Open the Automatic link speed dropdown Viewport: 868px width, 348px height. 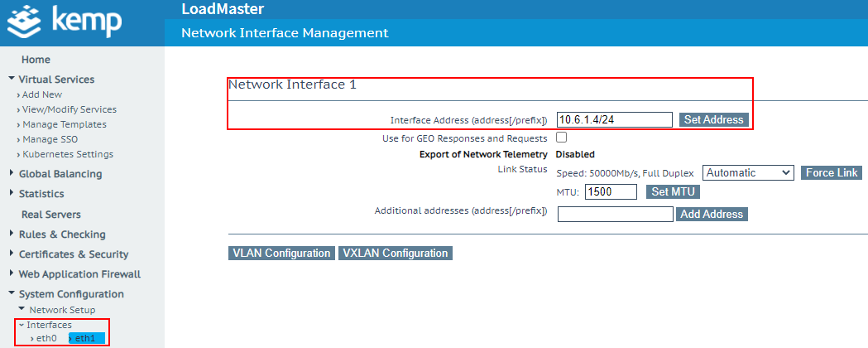pos(748,173)
